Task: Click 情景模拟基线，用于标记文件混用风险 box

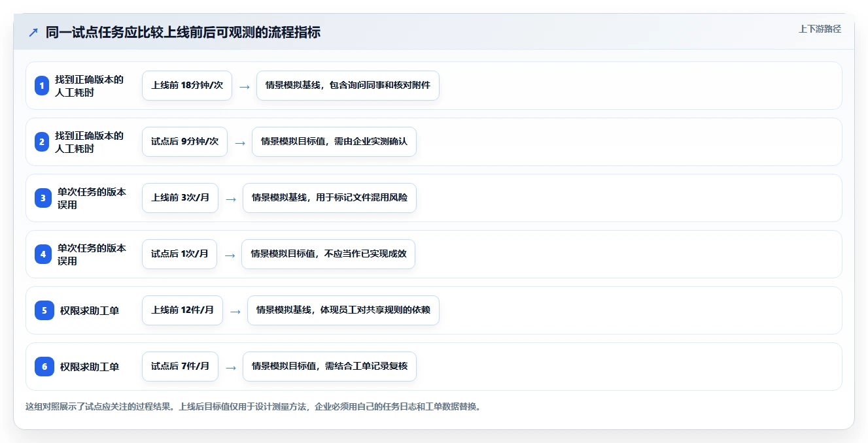Action: pyautogui.click(x=330, y=198)
